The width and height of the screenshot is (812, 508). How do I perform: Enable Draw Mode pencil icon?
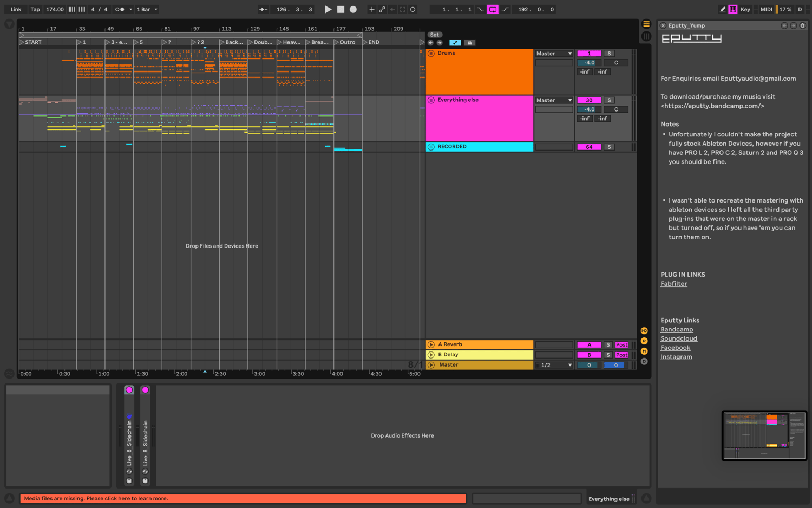pyautogui.click(x=722, y=9)
